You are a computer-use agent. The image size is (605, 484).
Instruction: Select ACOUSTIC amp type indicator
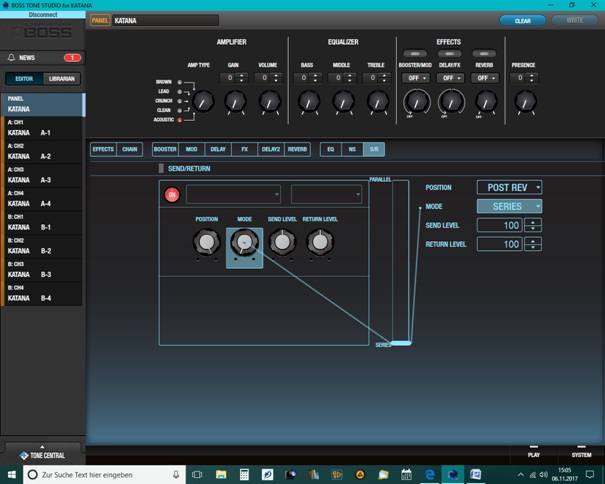point(179,120)
